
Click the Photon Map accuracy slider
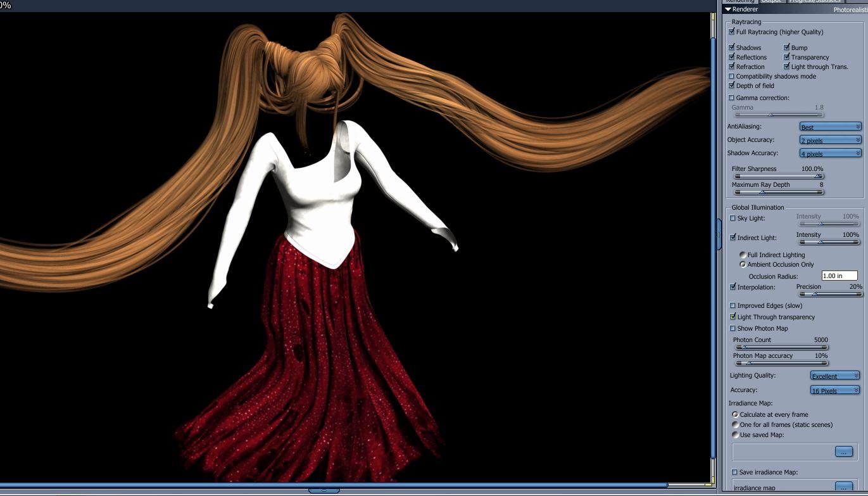pyautogui.click(x=781, y=363)
